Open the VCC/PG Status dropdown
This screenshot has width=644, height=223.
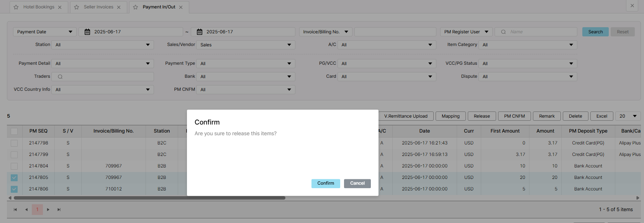point(528,64)
